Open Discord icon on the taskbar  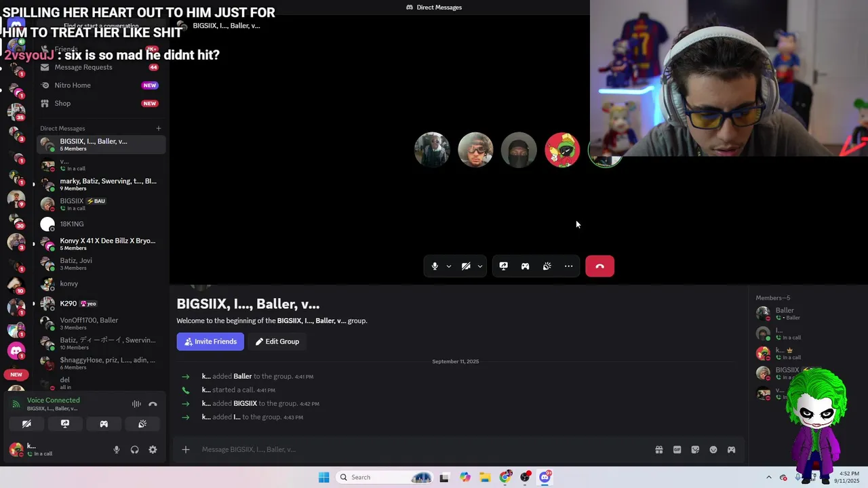point(545,477)
